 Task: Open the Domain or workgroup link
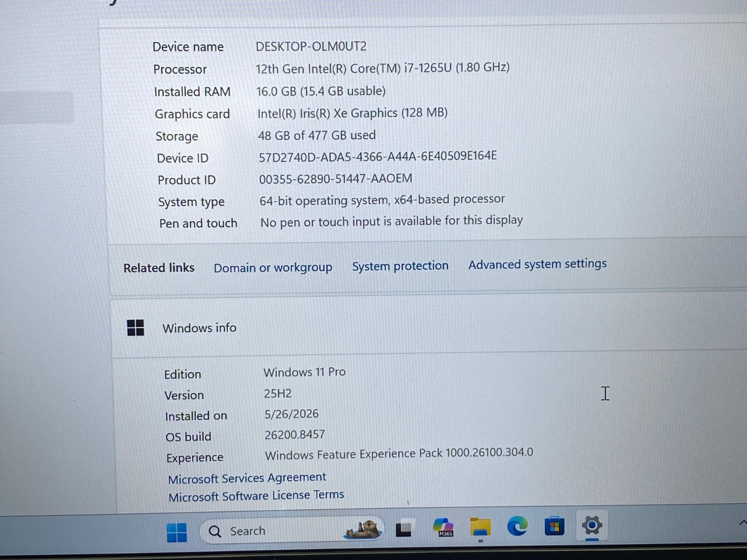coord(273,268)
